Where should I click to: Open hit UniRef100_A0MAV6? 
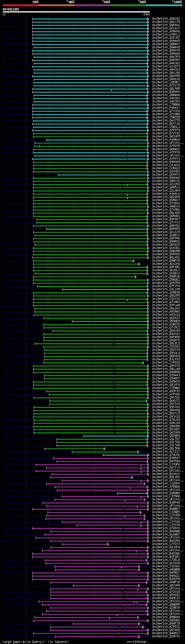(x=166, y=31)
